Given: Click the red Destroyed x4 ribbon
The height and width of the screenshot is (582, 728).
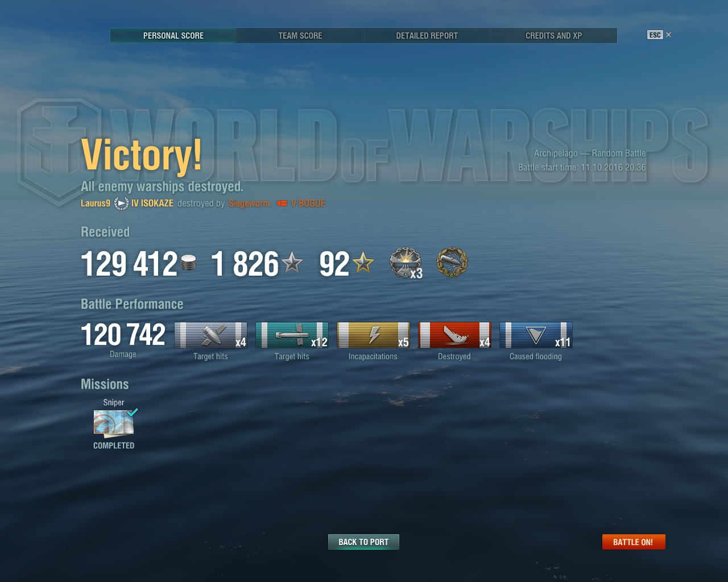Looking at the screenshot, I should [x=454, y=335].
